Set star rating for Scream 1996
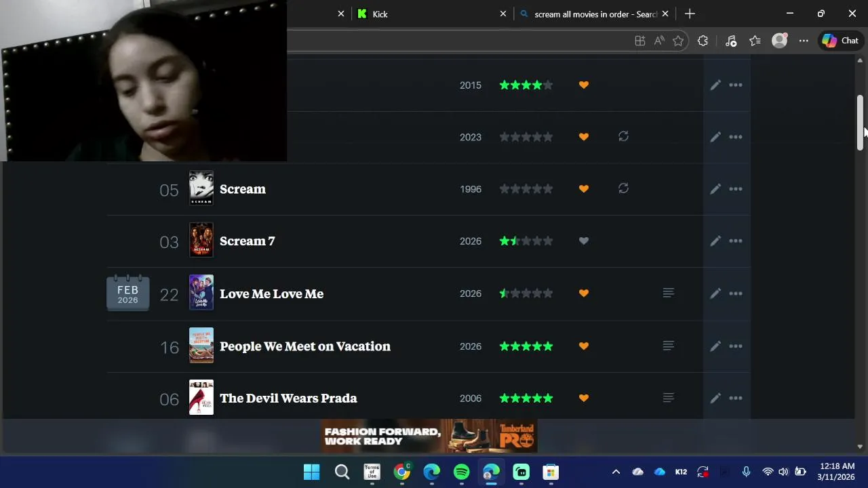The height and width of the screenshot is (488, 868). coord(526,189)
